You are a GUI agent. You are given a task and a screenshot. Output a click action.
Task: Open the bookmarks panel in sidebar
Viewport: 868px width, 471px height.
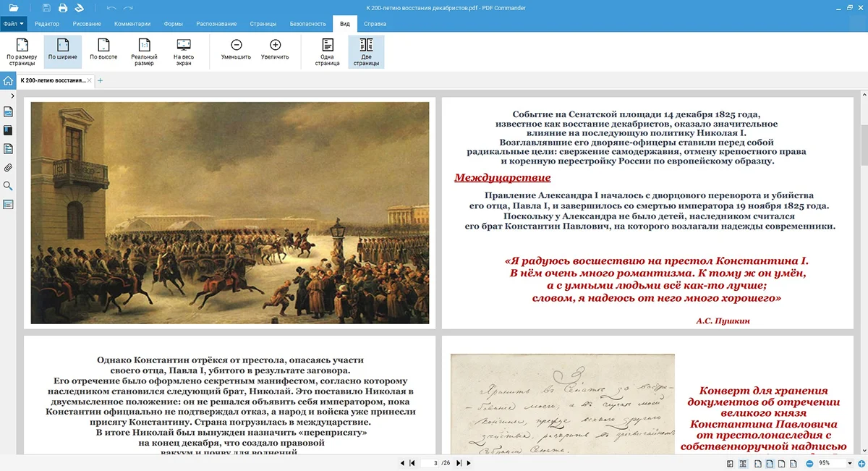point(9,131)
